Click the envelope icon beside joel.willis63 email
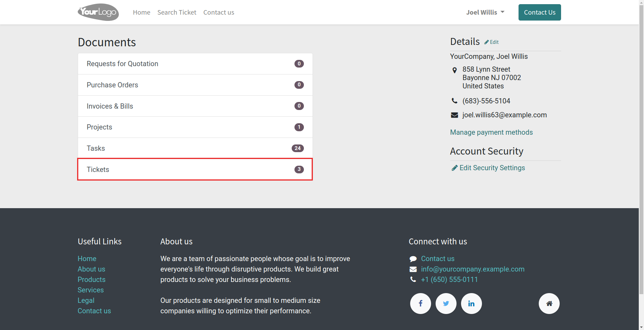 tap(454, 115)
